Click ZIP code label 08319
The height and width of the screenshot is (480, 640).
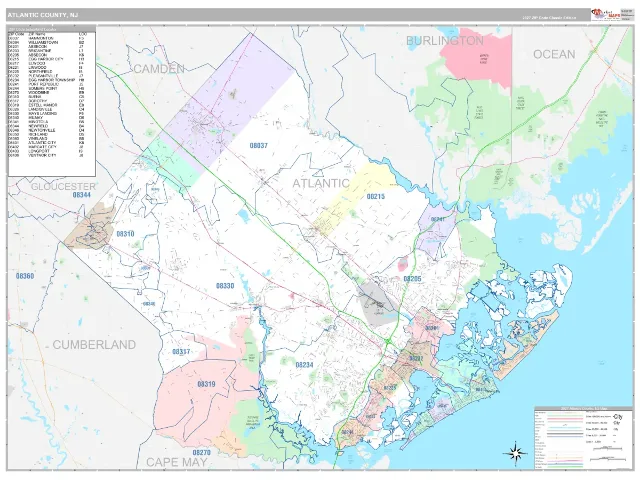pyautogui.click(x=206, y=384)
